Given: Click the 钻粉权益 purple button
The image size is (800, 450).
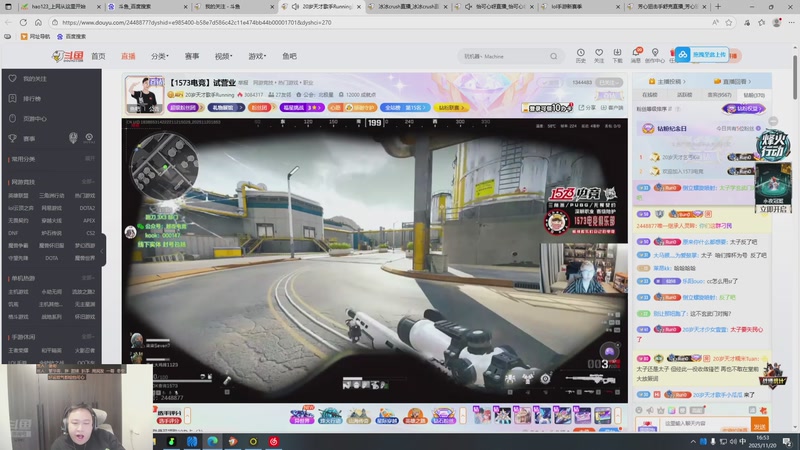Looking at the screenshot, I should [743, 109].
